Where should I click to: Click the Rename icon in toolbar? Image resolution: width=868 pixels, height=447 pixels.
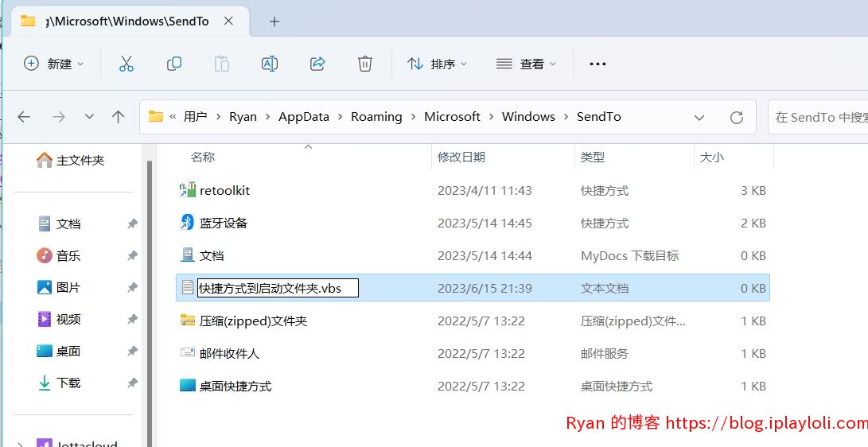tap(270, 64)
